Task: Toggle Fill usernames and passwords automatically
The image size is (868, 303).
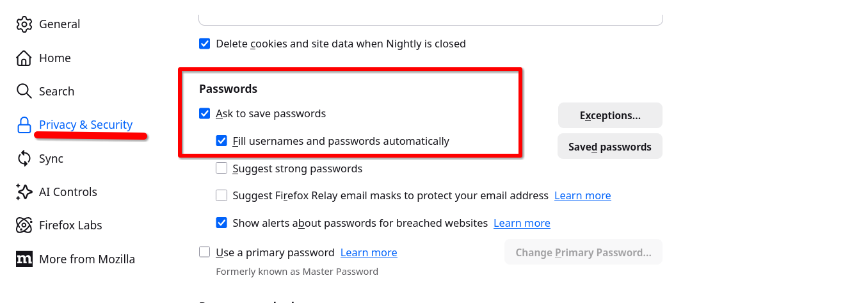Action: click(221, 141)
